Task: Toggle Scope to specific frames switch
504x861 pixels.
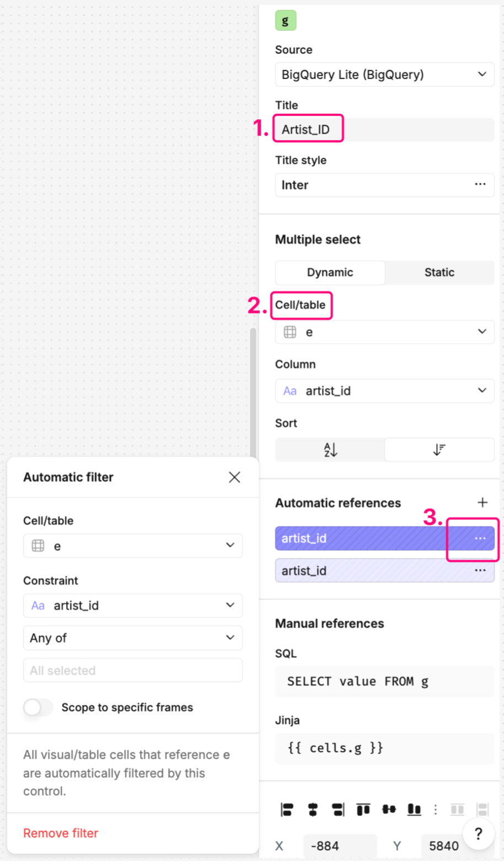Action: 38,707
